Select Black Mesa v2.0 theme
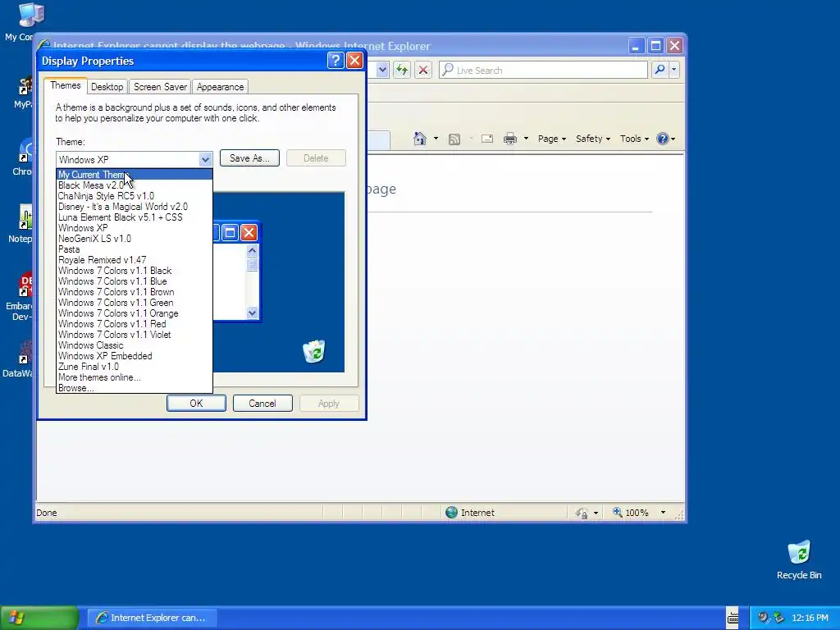 (134, 185)
